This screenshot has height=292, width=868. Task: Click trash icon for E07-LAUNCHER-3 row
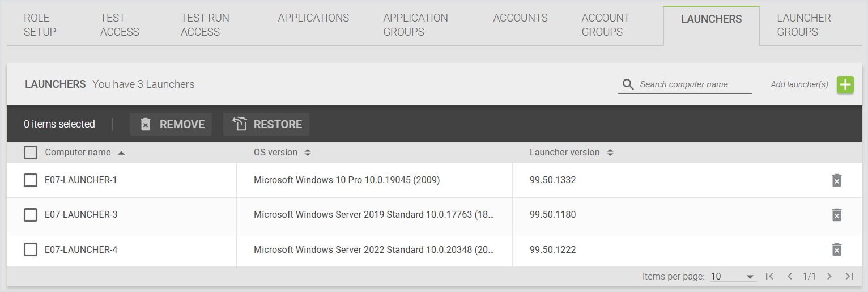[836, 215]
